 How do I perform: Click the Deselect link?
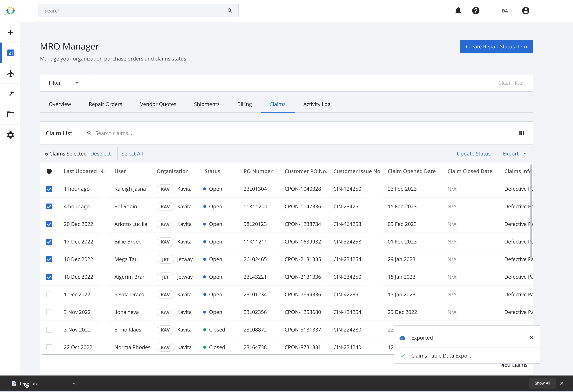coord(100,154)
